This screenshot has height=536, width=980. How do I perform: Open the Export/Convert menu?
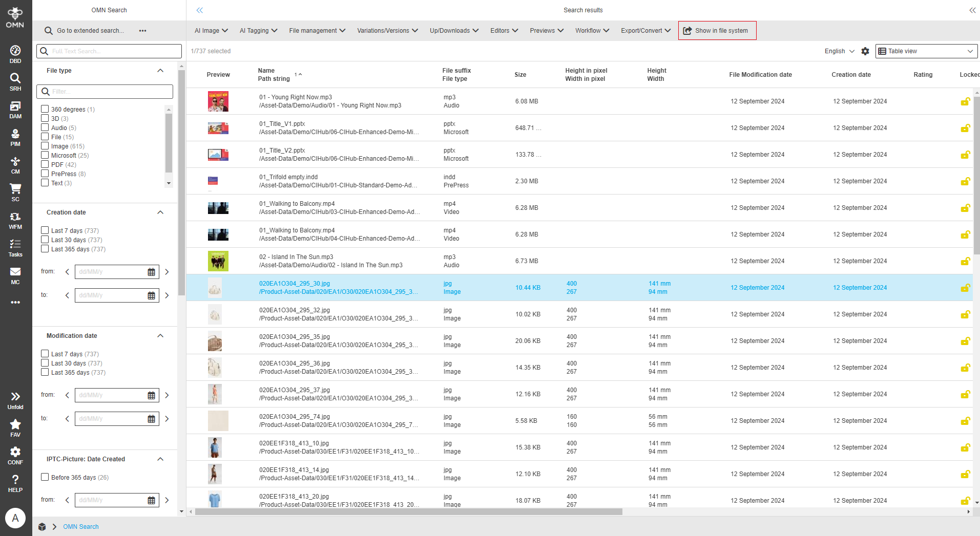645,31
